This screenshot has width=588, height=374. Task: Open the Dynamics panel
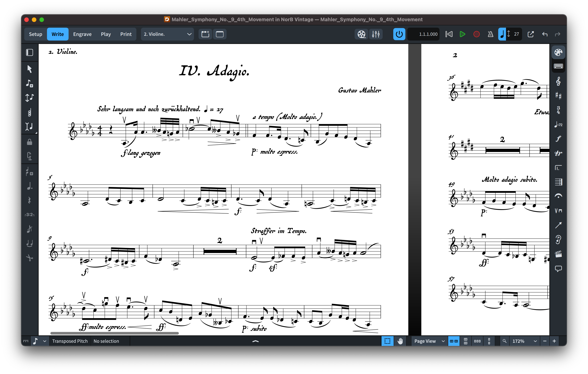tap(558, 139)
